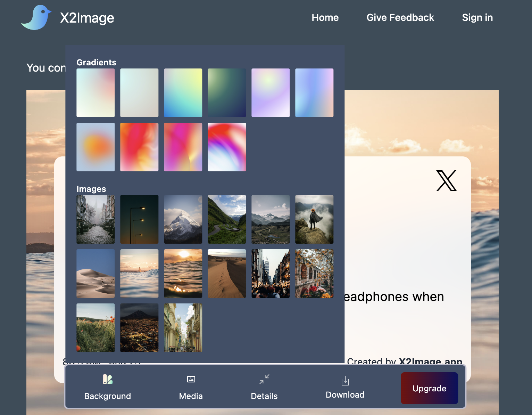Choose the green valley winding road image
This screenshot has width=532, height=415.
tap(227, 219)
